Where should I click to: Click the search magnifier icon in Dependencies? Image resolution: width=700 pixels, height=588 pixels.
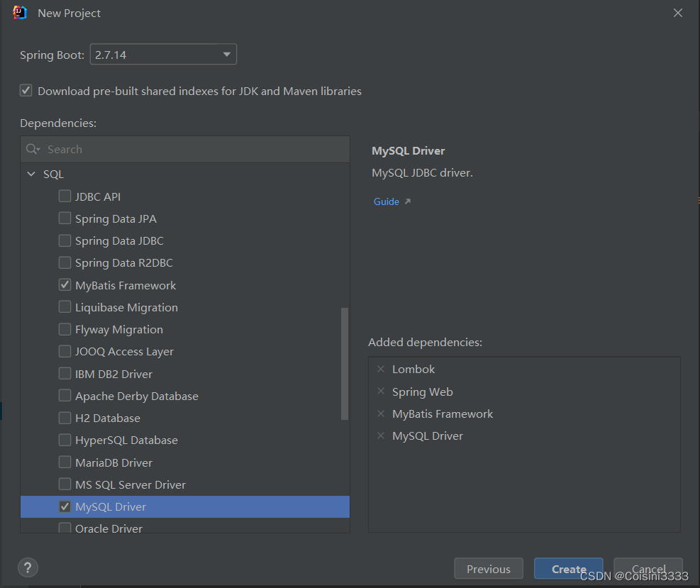(32, 149)
